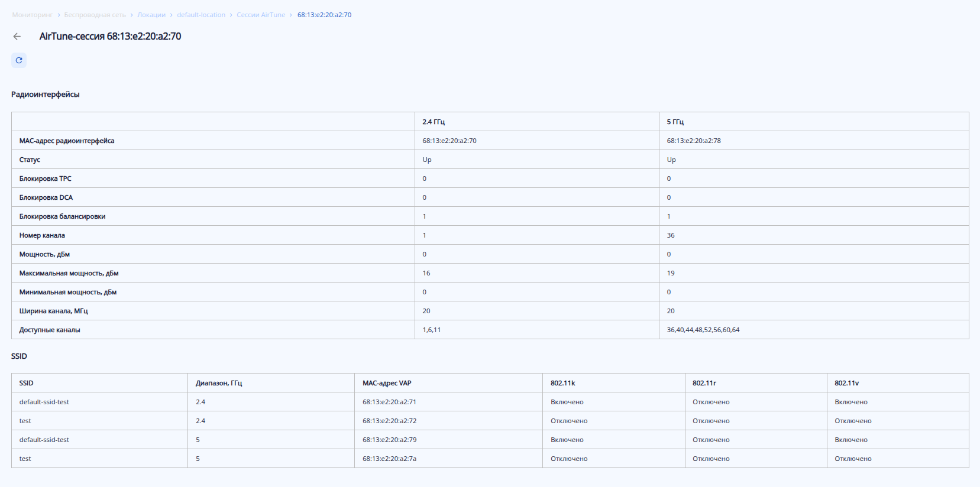This screenshot has width=980, height=487.
Task: Select the Диапазон, ГГц column header
Action: (219, 383)
